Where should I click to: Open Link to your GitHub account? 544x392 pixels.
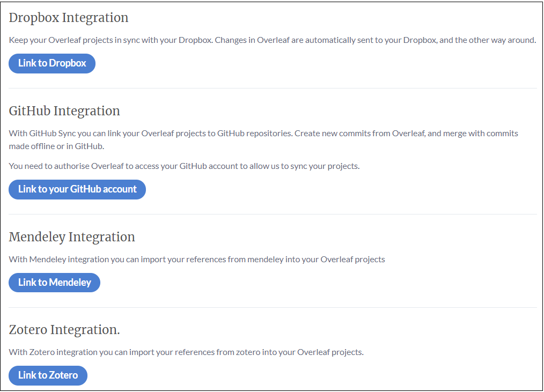pyautogui.click(x=77, y=189)
